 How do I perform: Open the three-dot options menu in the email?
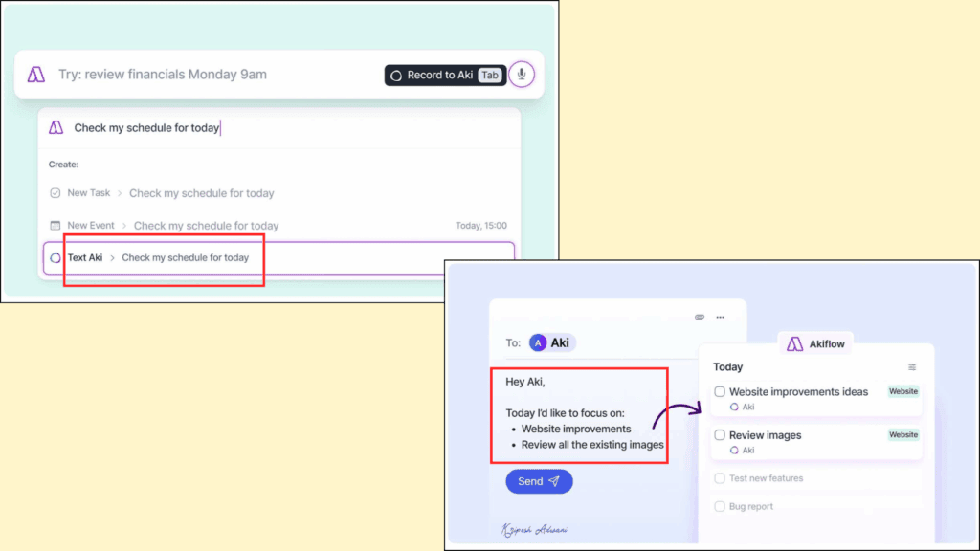pos(720,317)
